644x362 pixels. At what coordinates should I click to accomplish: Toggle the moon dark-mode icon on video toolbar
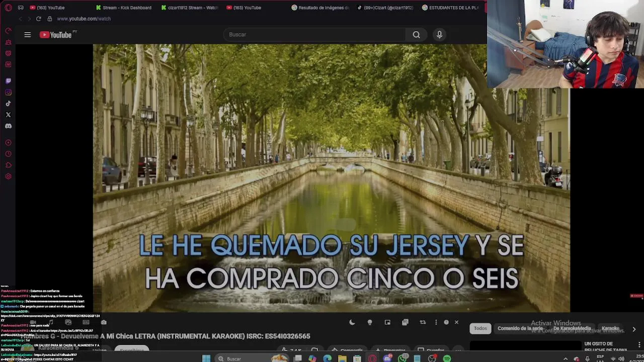[352, 322]
